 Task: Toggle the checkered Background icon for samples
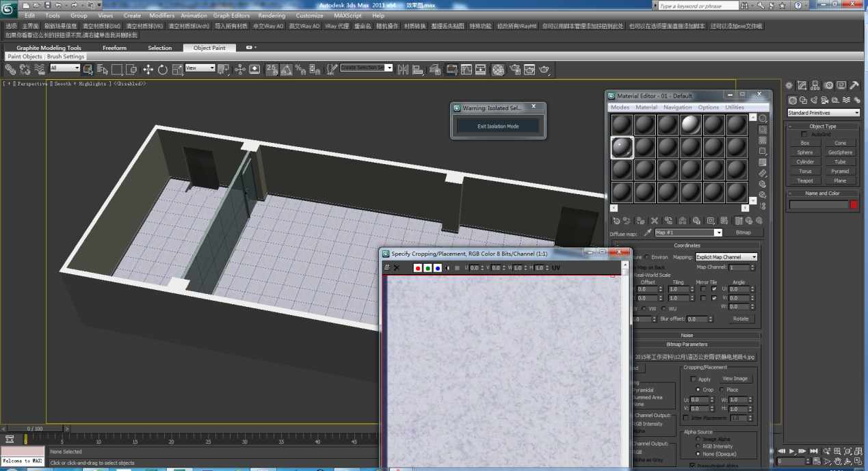(763, 140)
